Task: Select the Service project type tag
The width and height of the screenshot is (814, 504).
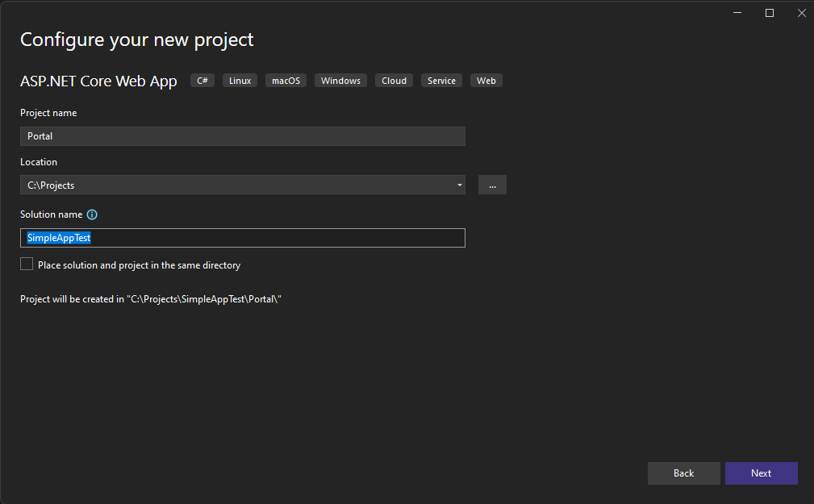Action: 440,80
